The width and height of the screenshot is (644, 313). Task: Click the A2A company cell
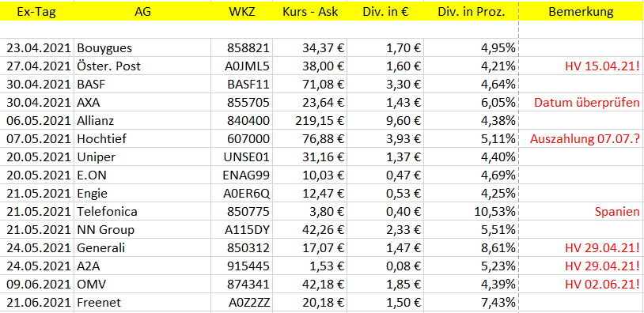142,266
